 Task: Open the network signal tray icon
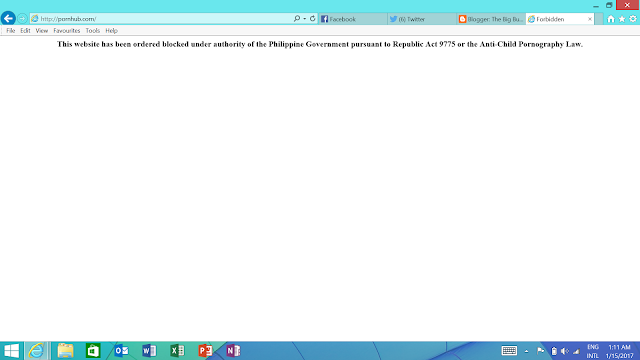pos(576,351)
